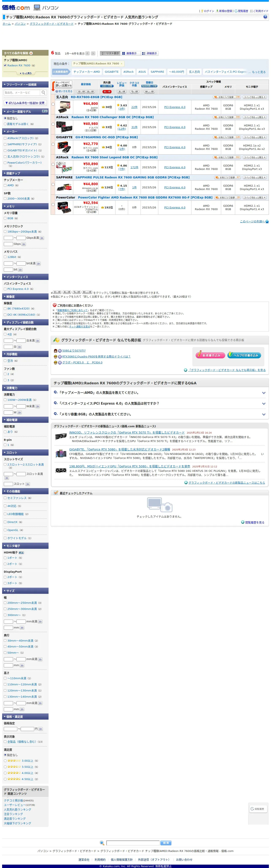
Task: Click 絞り込み条件を一括追加・変更 button
Action: [25, 103]
